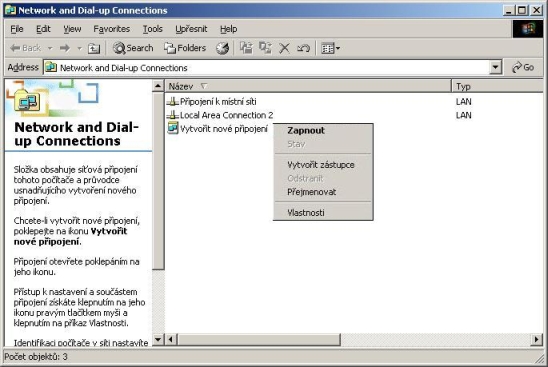Click the left pane scroll up arrow

tap(158, 86)
